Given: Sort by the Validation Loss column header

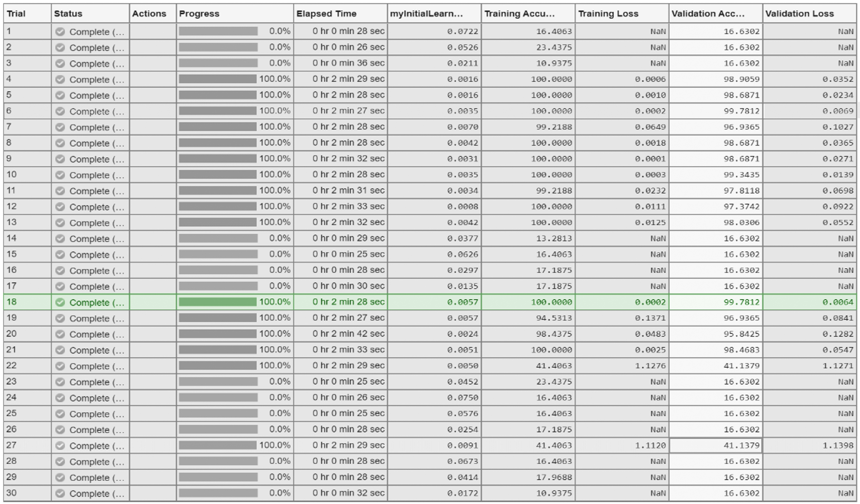Looking at the screenshot, I should (810, 14).
